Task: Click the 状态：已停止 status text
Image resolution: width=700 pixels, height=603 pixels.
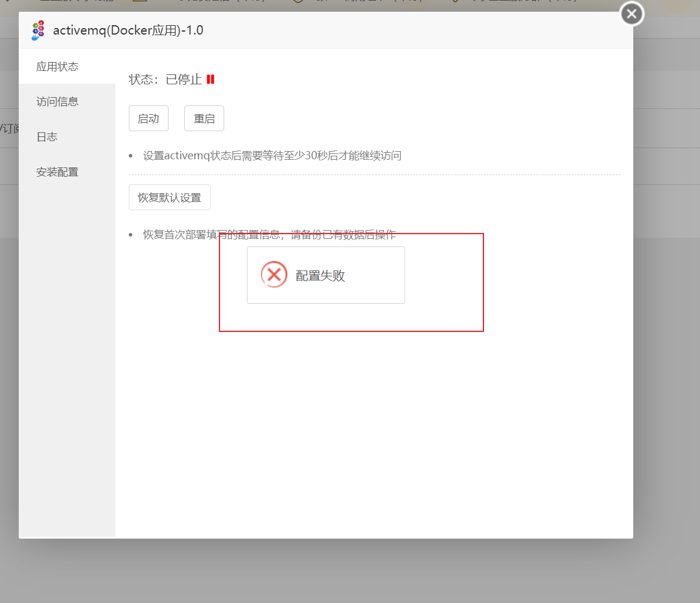Action: (x=165, y=80)
